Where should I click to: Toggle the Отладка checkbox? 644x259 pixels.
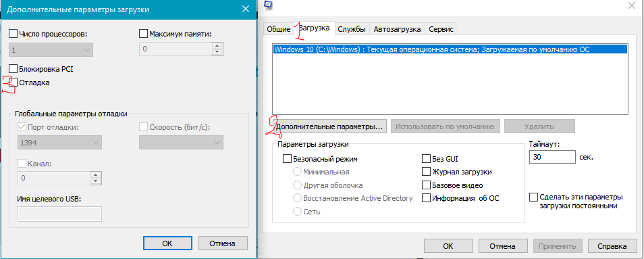[x=13, y=83]
